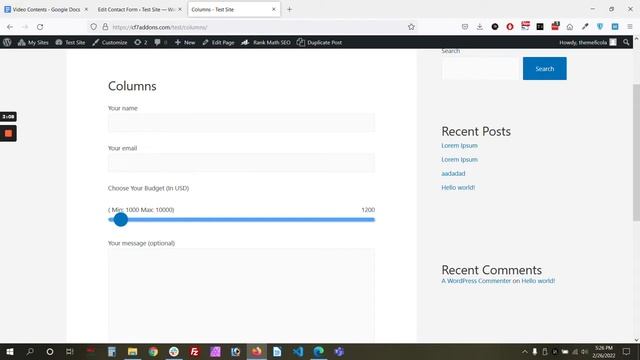
Task: Stop recording with the orange square button
Action: (x=8, y=133)
